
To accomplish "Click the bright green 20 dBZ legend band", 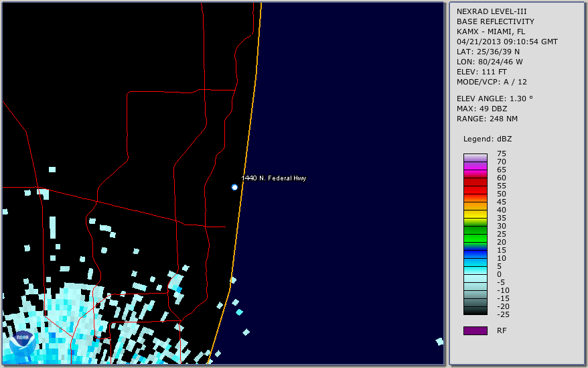I will pos(475,238).
